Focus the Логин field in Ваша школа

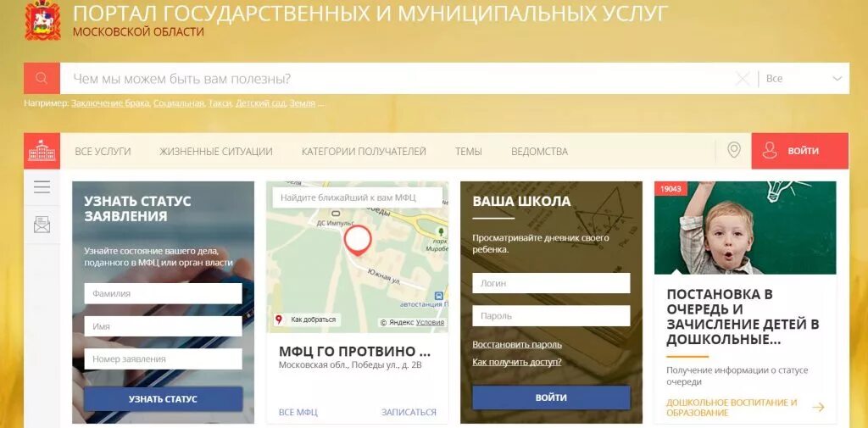(x=551, y=283)
